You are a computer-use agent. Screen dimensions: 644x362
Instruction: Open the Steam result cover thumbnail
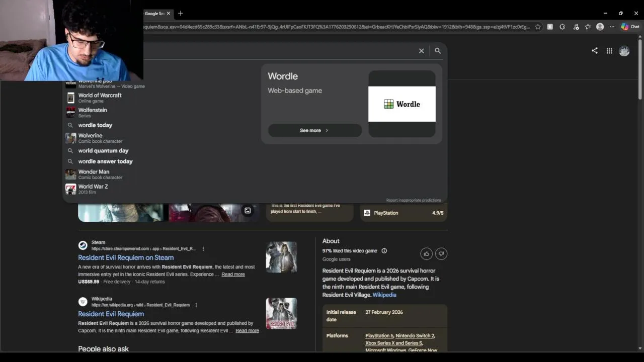pos(281,257)
